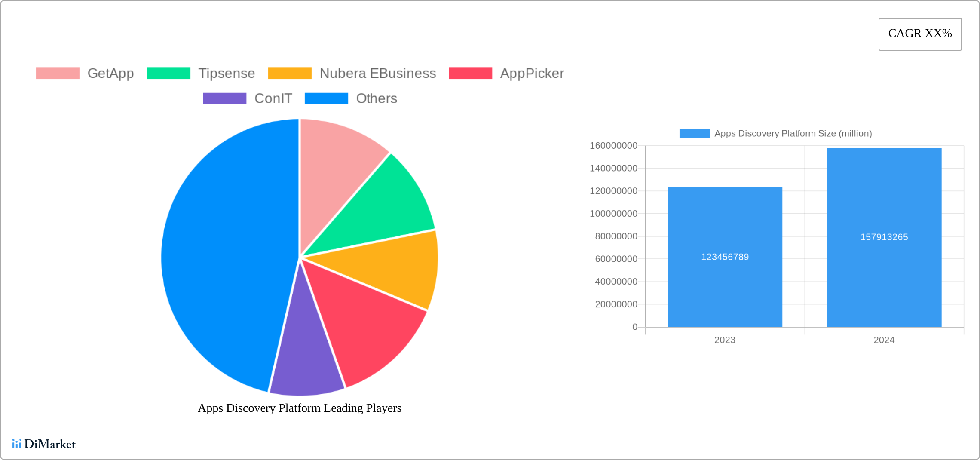Toggle Apps Discovery Platform Size legend
980x460 pixels.
tap(775, 134)
